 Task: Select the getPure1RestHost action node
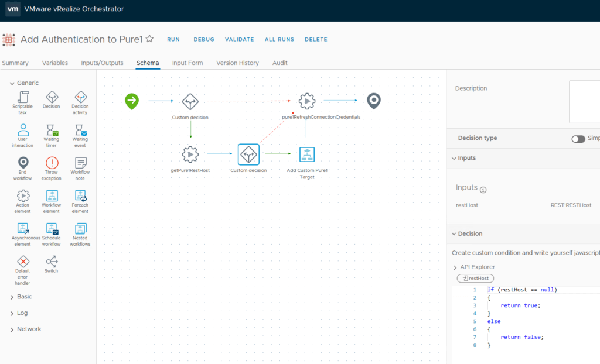[190, 154]
